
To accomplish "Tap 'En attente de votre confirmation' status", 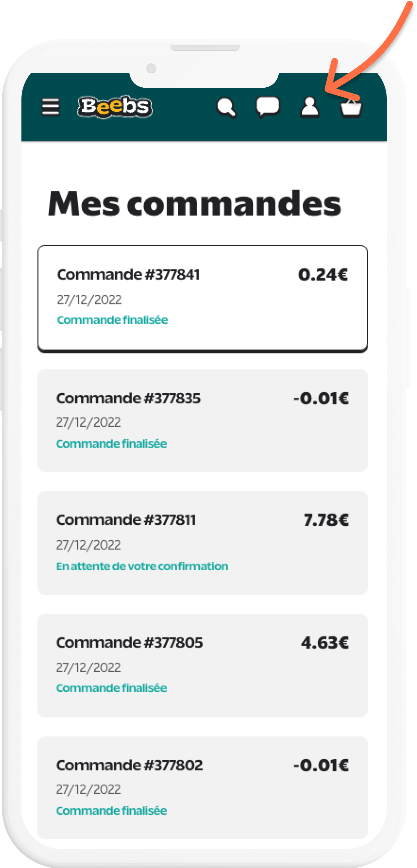I will (x=142, y=566).
